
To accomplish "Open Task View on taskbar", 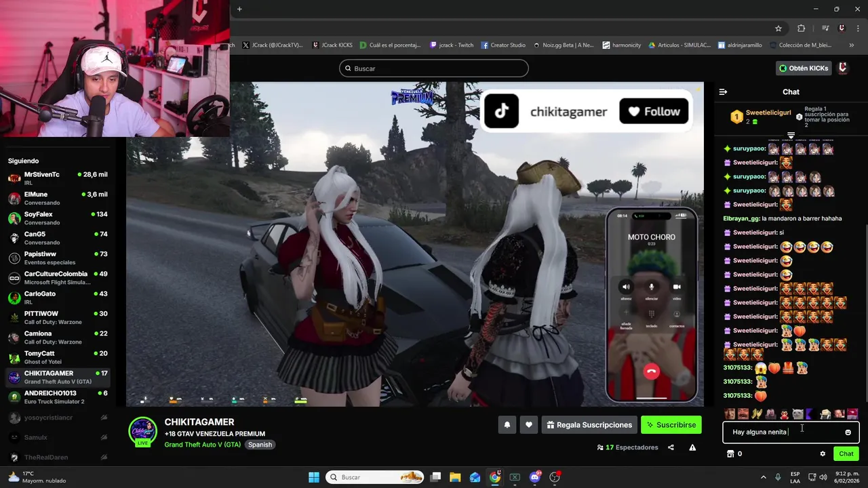I will pyautogui.click(x=436, y=477).
